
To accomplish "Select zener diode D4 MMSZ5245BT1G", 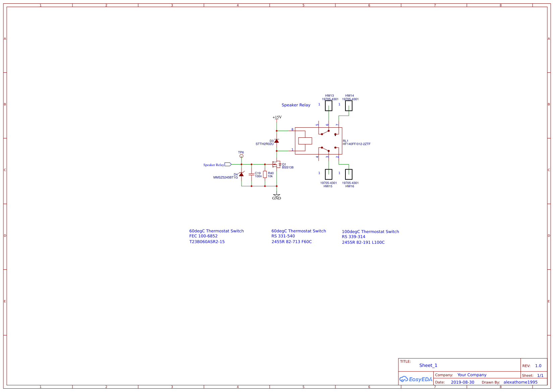I will tap(241, 174).
